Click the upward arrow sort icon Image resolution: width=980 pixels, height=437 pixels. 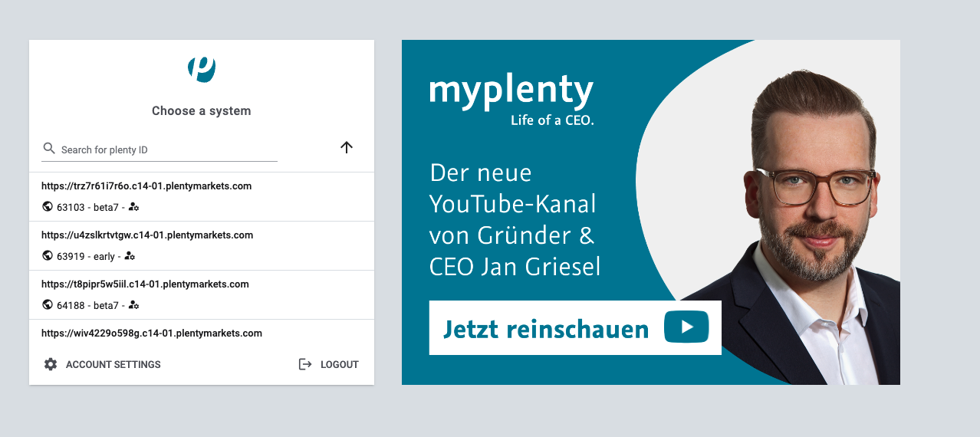[347, 147]
